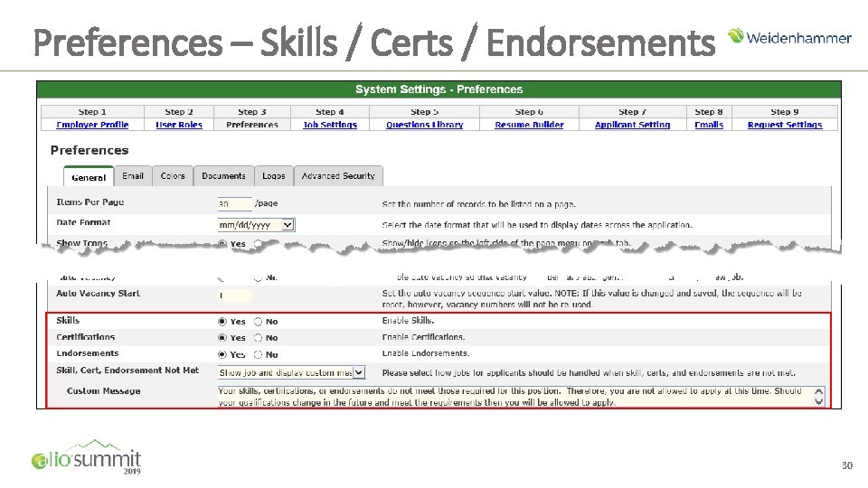Click the Items Per Page input field
This screenshot has height=488, width=868.
tap(235, 203)
